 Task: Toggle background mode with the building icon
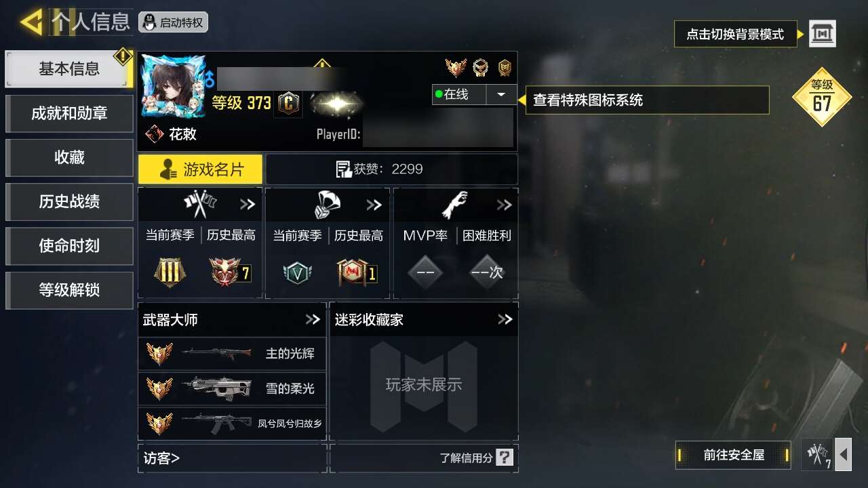point(823,33)
